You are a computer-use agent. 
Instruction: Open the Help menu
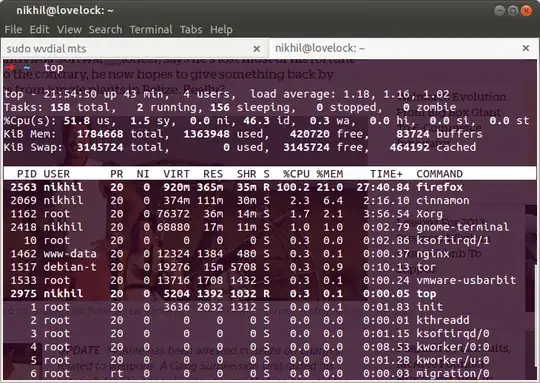[x=221, y=30]
